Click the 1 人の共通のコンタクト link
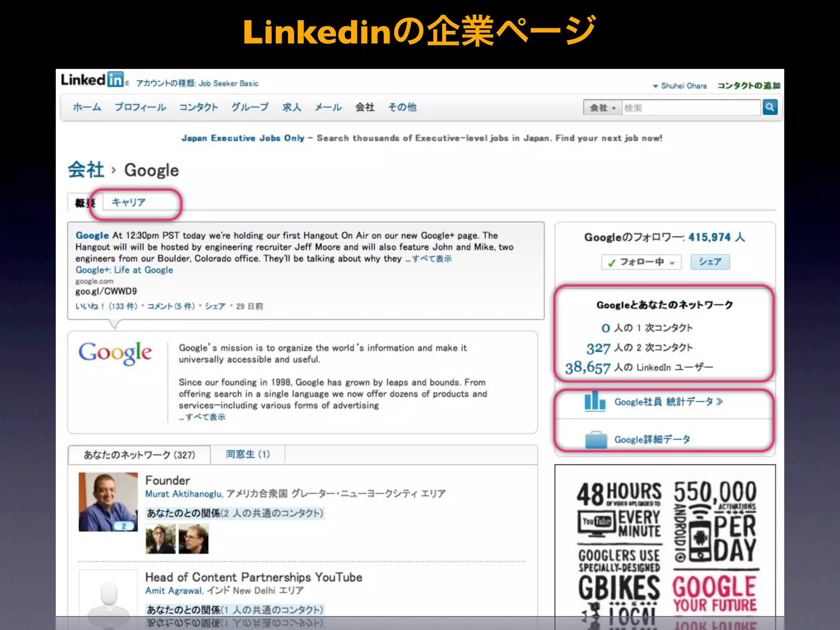The height and width of the screenshot is (630, 840). click(x=272, y=610)
